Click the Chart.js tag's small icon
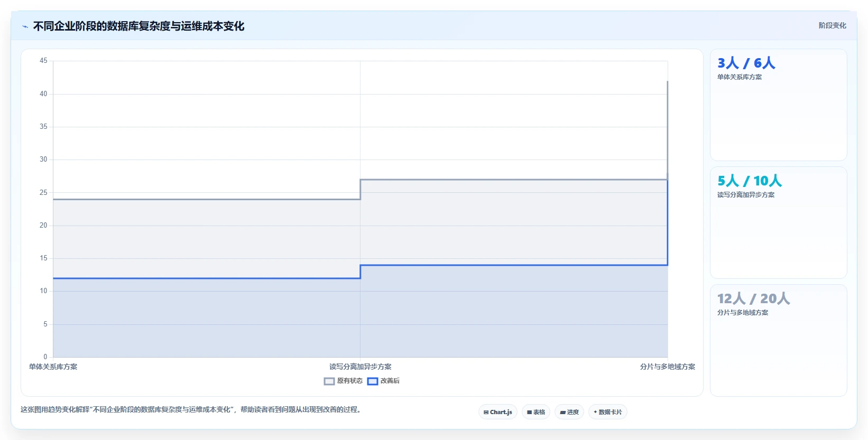Viewport: 868px width, 440px height. pos(486,412)
